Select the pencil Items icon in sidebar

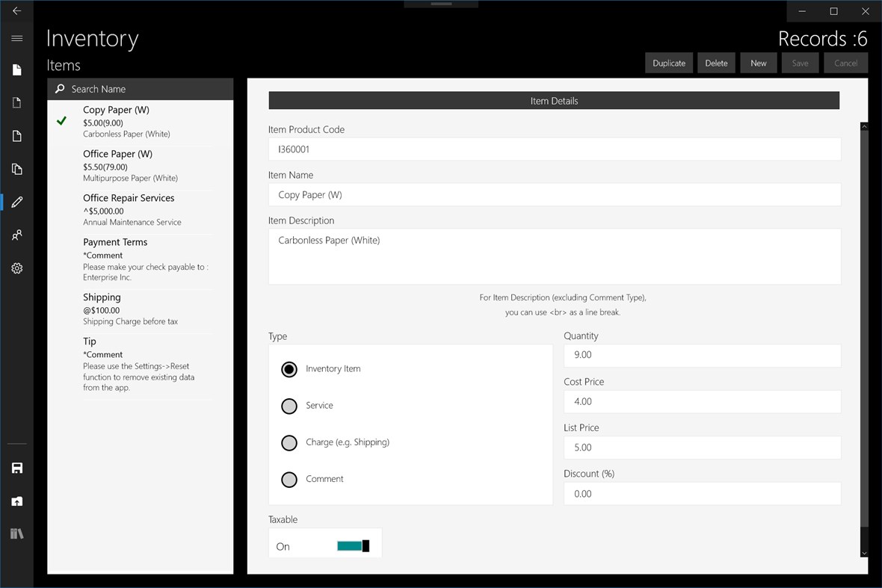16,202
